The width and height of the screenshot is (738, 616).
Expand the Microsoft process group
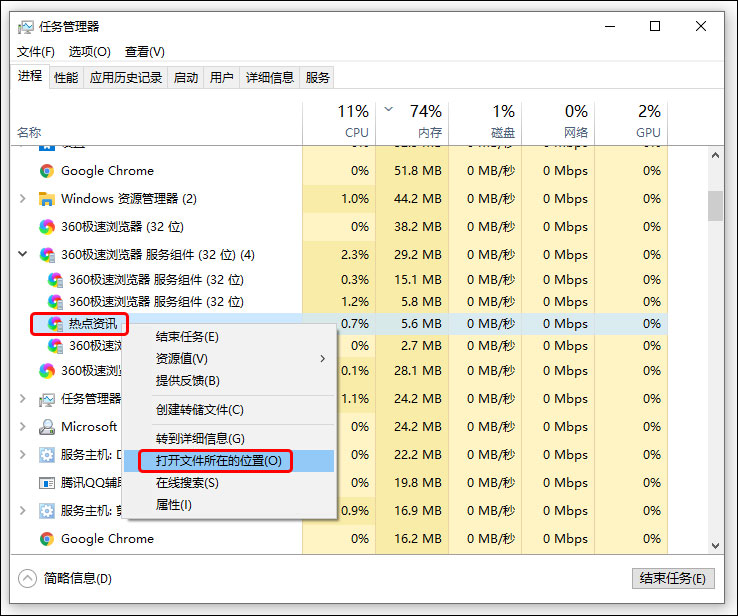coord(22,426)
